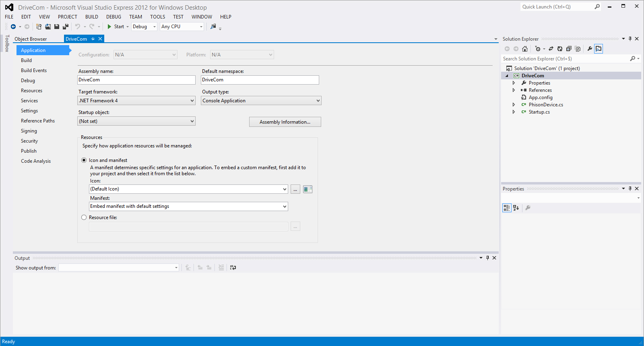Click the Assembly name text field
Screen dimensions: 644x346
(136, 80)
